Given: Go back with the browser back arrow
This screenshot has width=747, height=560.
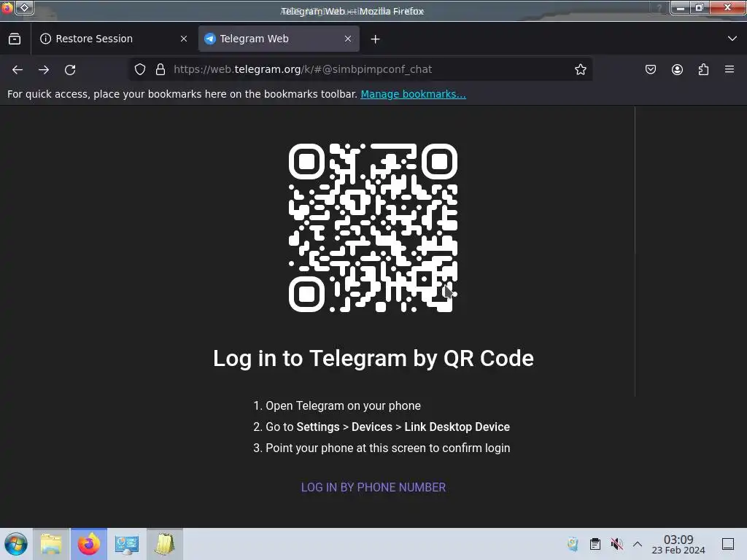Looking at the screenshot, I should click(18, 69).
